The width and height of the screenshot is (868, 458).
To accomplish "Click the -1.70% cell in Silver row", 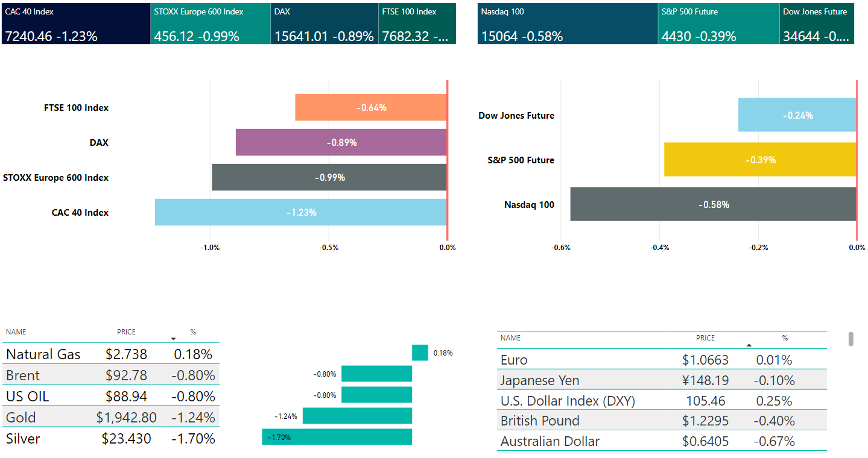I will pos(193,438).
